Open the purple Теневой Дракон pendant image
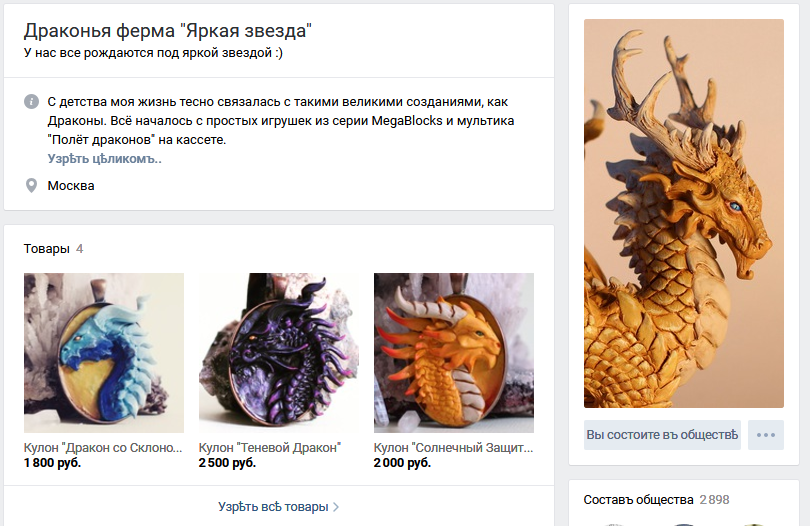 click(278, 353)
